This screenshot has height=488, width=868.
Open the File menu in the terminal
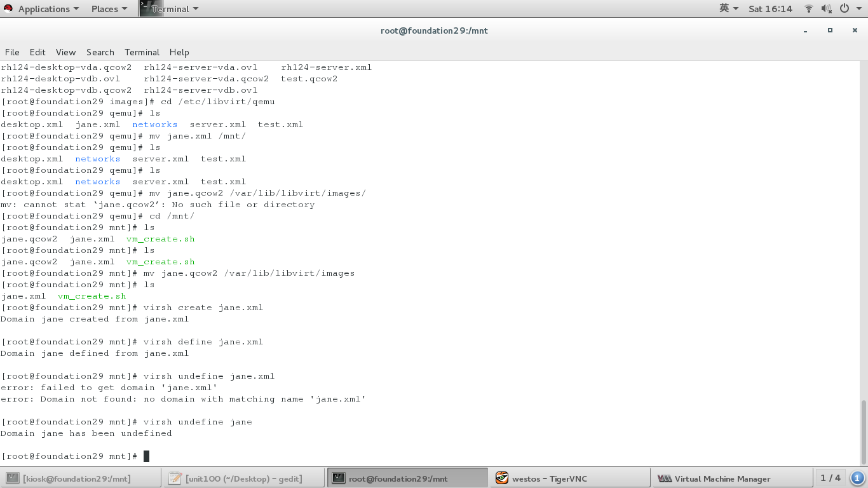(x=12, y=52)
